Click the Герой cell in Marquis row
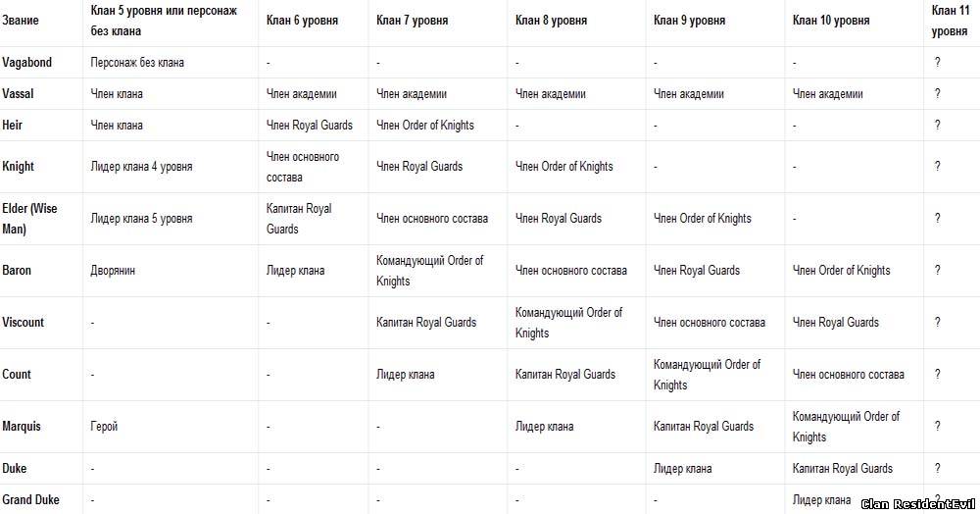This screenshot has height=514, width=980. pyautogui.click(x=104, y=427)
